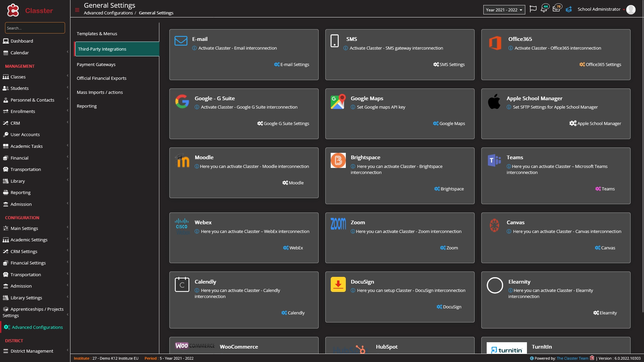
Task: Expand the Academic Settings menu
Action: pyautogui.click(x=35, y=240)
